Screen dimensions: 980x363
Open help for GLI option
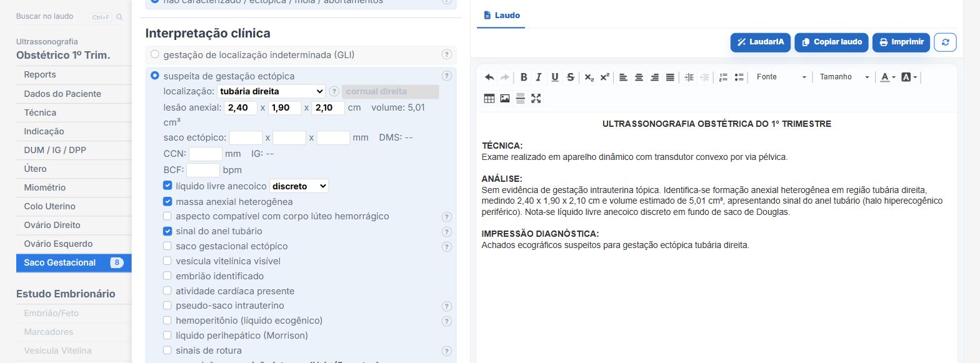pyautogui.click(x=446, y=54)
